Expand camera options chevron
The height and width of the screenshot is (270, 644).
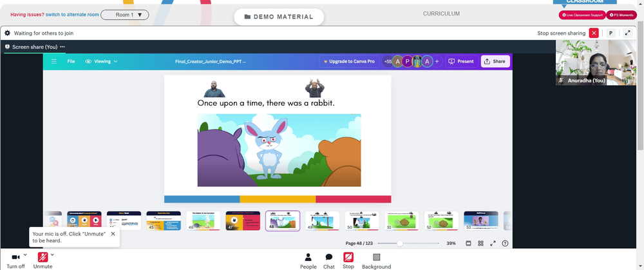pyautogui.click(x=25, y=255)
